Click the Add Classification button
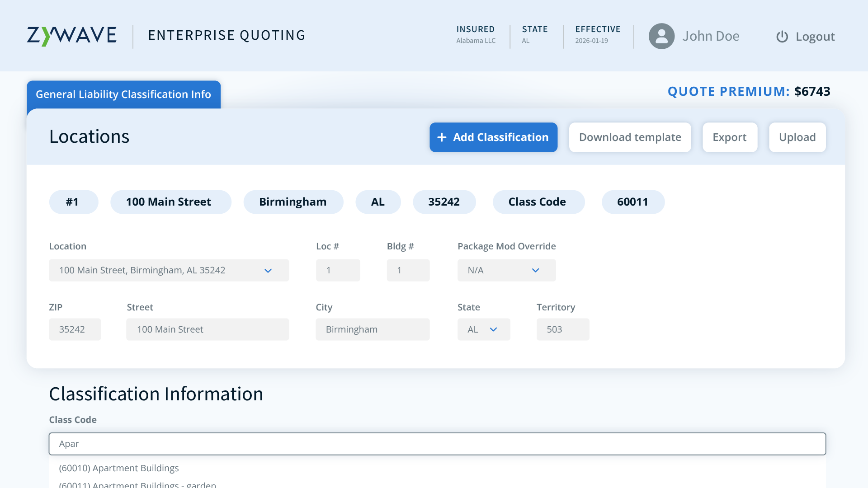This screenshot has height=488, width=868. tap(493, 137)
